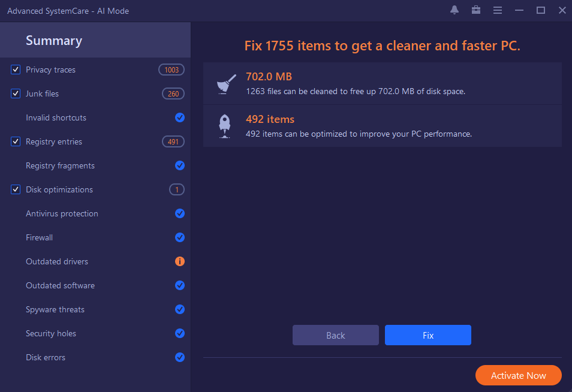Select the Summary header in sidebar

(54, 41)
